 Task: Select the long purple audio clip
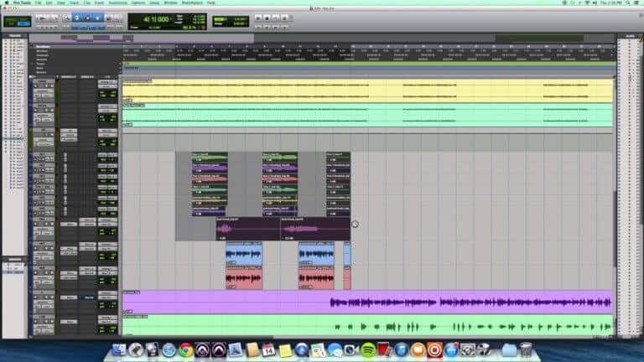(x=470, y=301)
